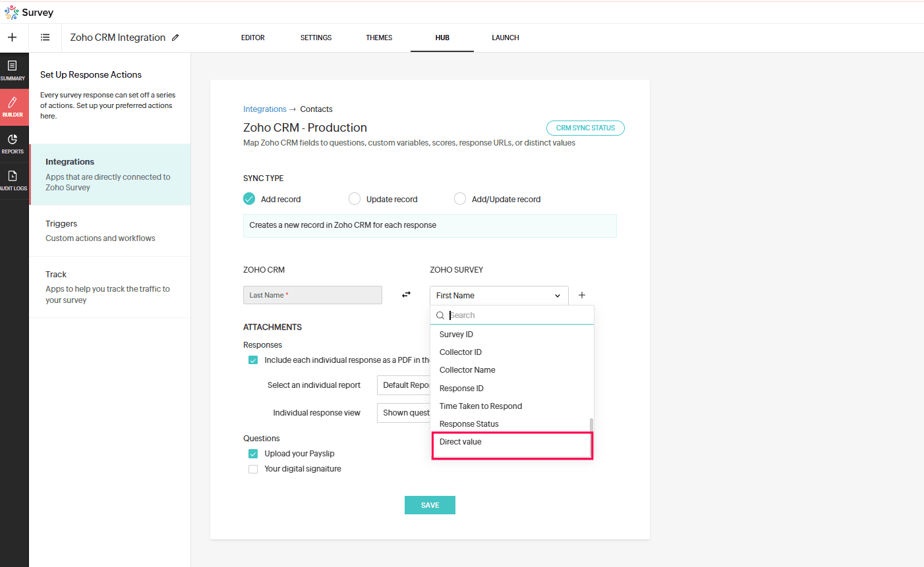
Task: Switch to the Launch tab
Action: click(x=505, y=38)
